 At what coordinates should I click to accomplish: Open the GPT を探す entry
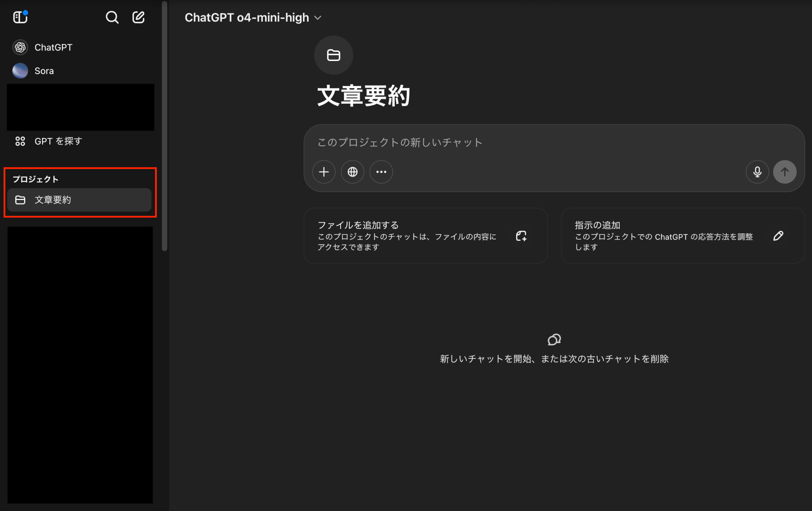(80, 141)
